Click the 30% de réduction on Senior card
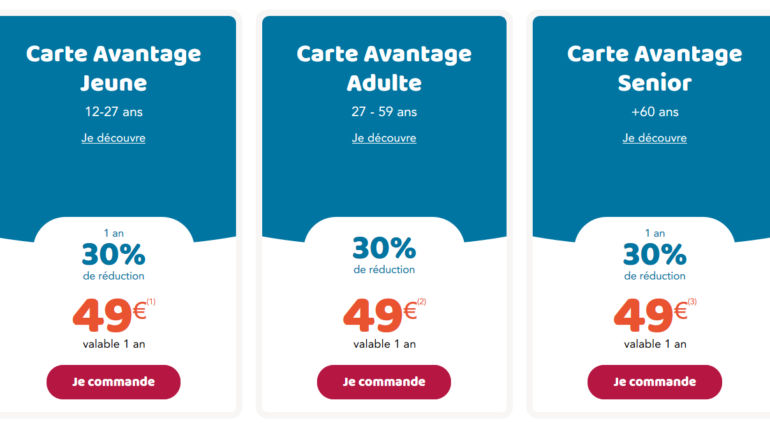The height and width of the screenshot is (430, 770). [x=655, y=262]
